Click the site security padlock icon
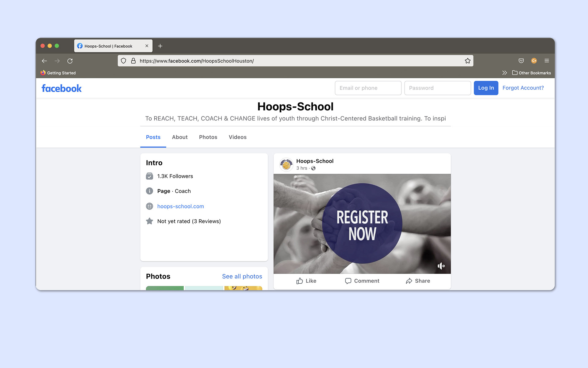The height and width of the screenshot is (368, 588). [x=133, y=61]
